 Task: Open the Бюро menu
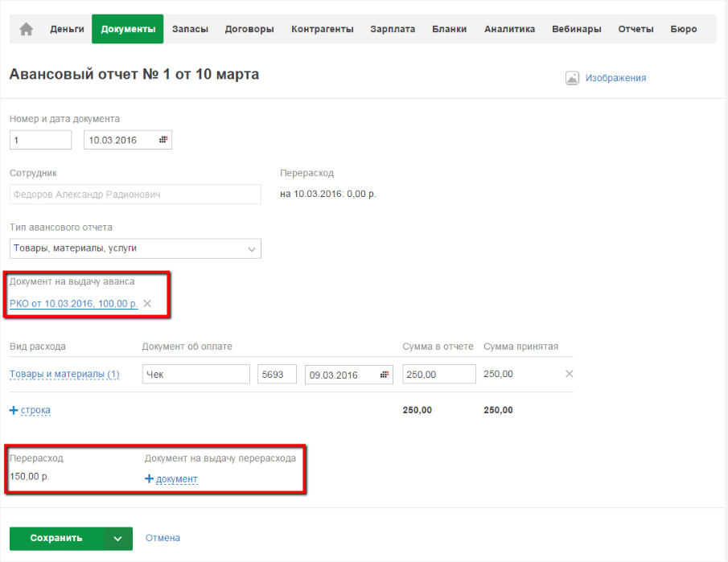[x=684, y=29]
